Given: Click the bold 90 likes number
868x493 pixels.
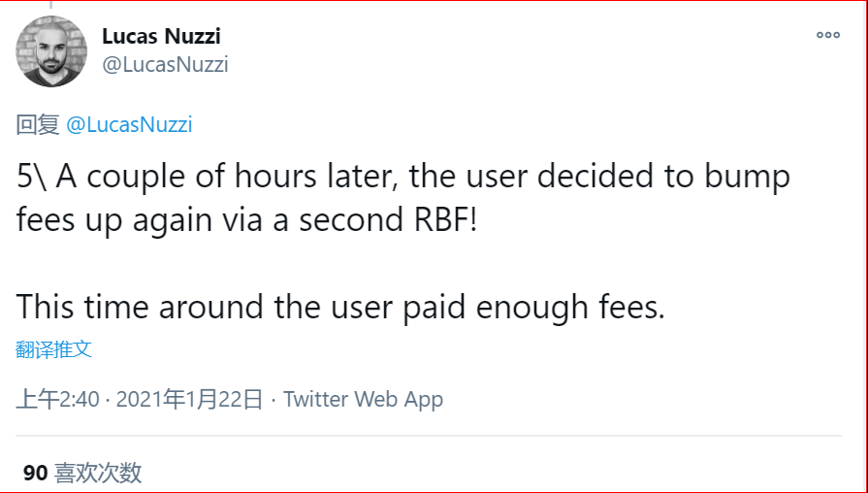Looking at the screenshot, I should click(36, 473).
